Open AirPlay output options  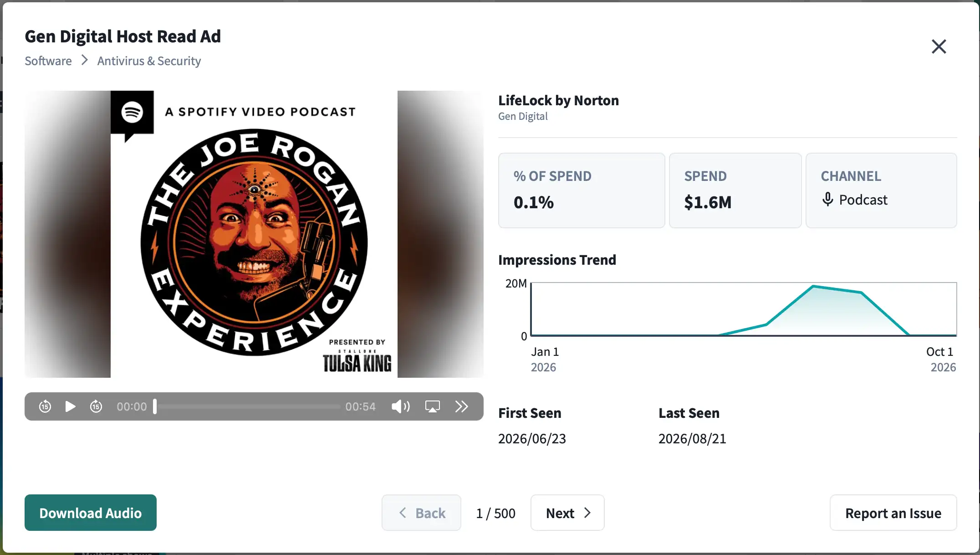[433, 406]
